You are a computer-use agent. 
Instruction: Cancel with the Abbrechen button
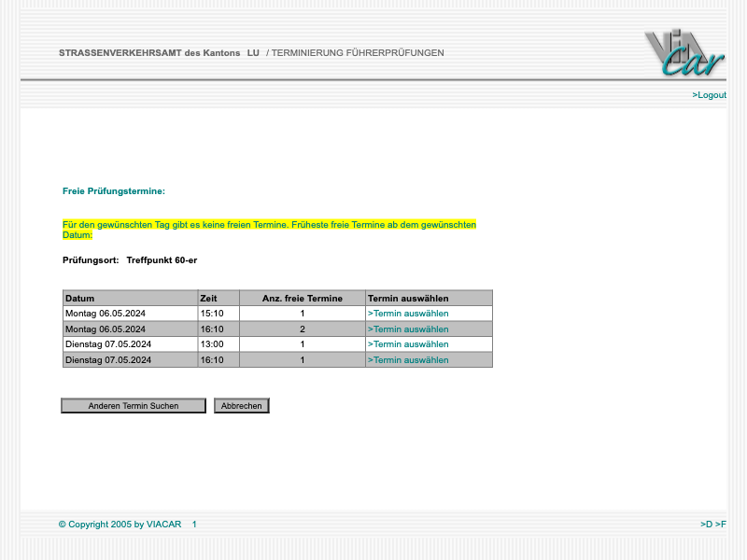pyautogui.click(x=242, y=406)
